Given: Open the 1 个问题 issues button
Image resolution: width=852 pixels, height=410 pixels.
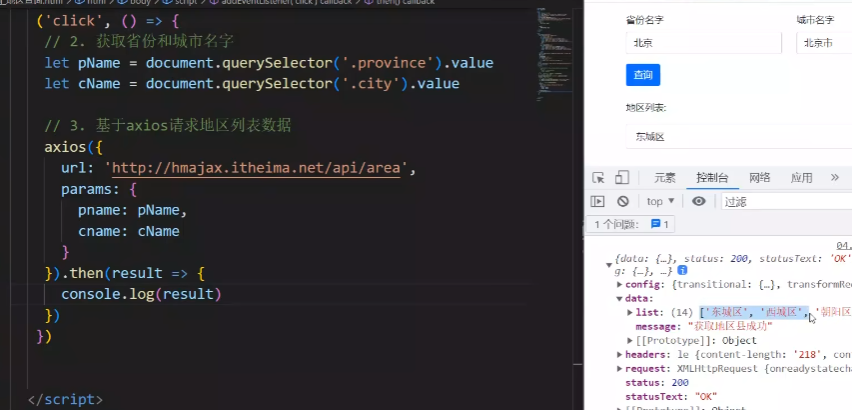Looking at the screenshot, I should pyautogui.click(x=631, y=224).
